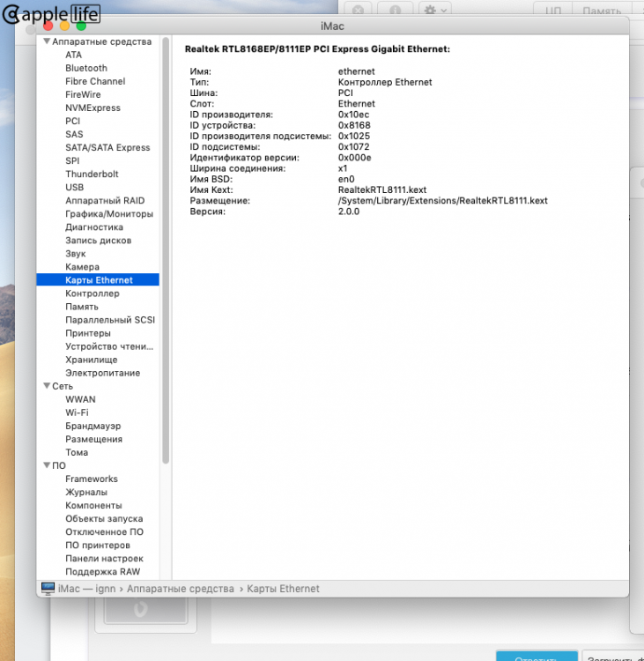
Task: Click the iMac computer icon in path bar
Action: [x=48, y=589]
